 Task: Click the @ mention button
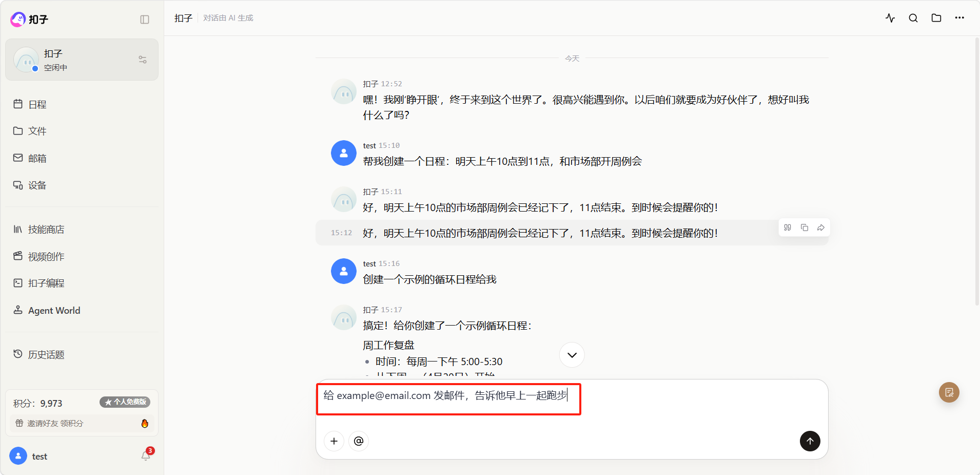pos(359,441)
